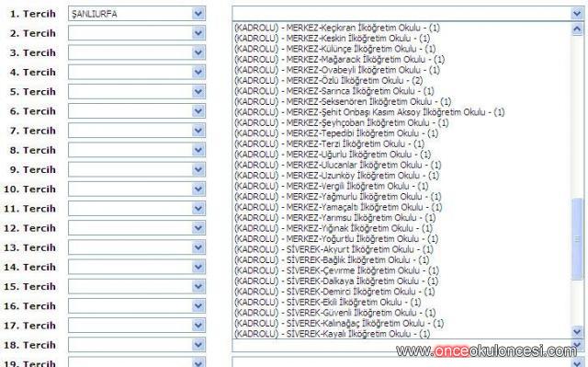Choose MERKEZ-Külünçe İlköğretim Okulu entry
The image size is (588, 367).
pyautogui.click(x=334, y=49)
